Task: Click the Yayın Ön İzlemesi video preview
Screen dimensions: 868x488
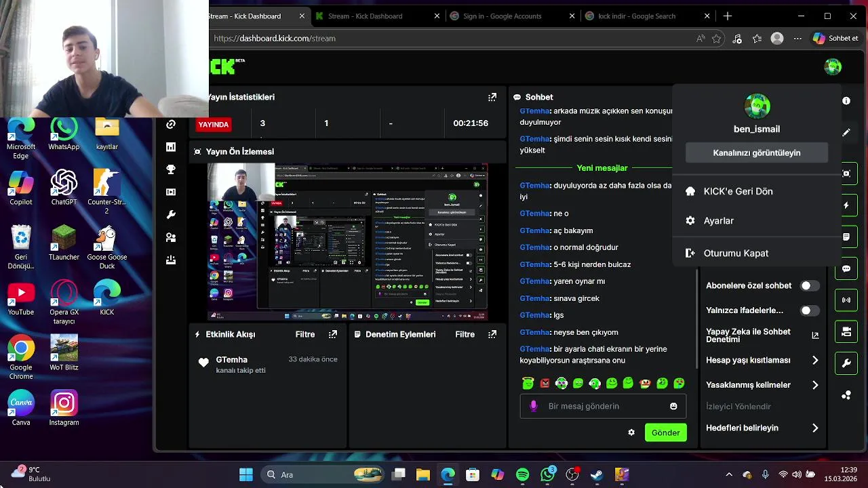Action: click(347, 242)
